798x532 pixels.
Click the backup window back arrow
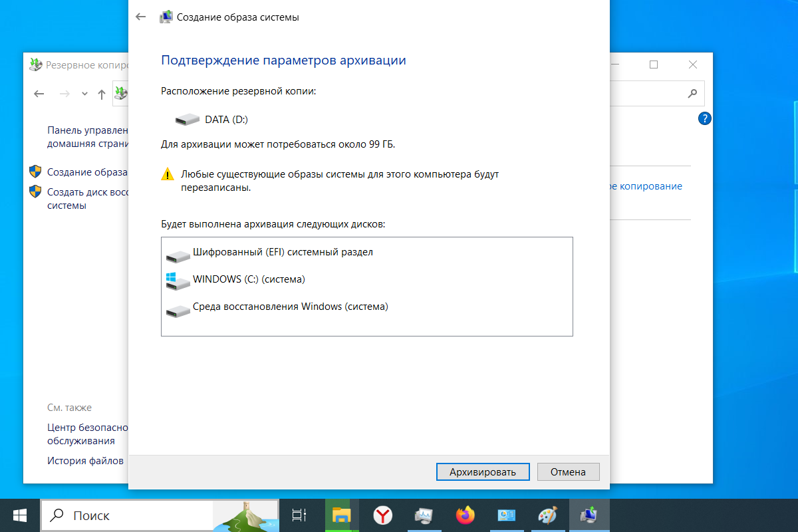click(x=39, y=94)
